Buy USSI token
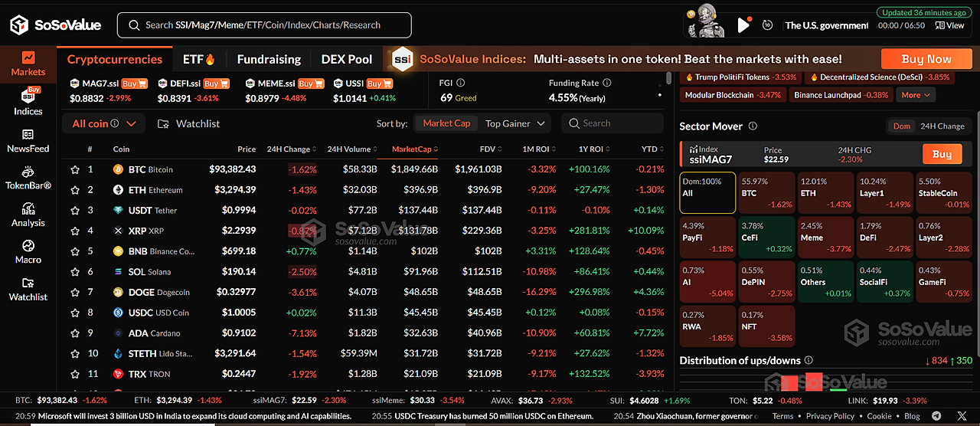980x426 pixels. pyautogui.click(x=378, y=84)
